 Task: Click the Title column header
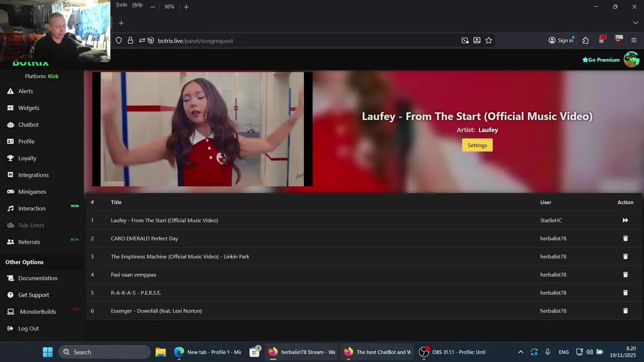pos(116,202)
